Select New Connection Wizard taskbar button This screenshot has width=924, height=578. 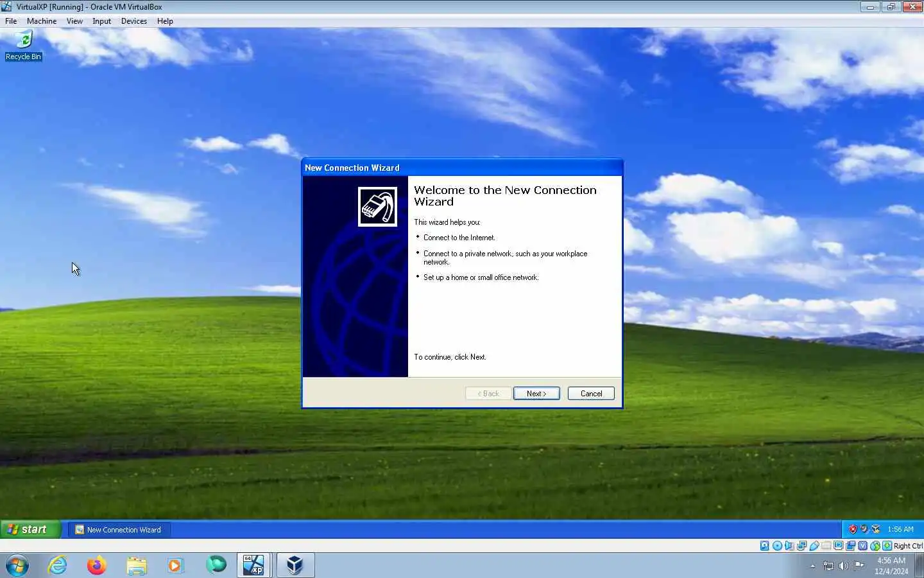[119, 530]
